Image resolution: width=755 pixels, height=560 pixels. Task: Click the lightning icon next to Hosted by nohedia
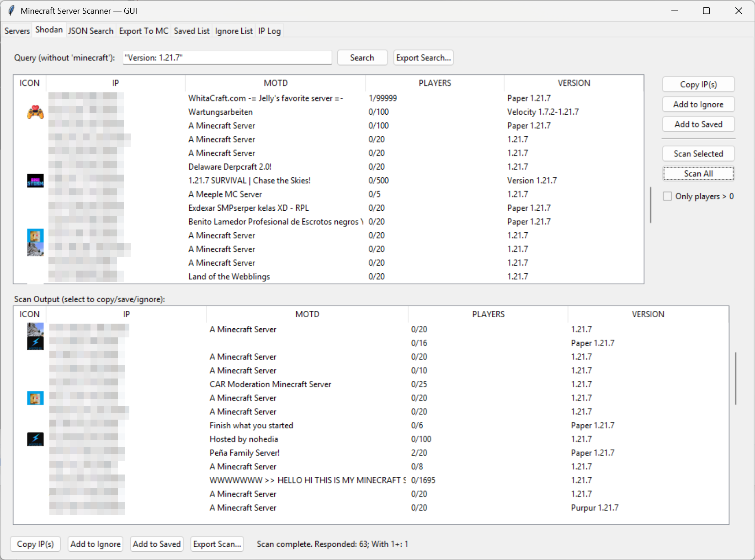click(35, 439)
